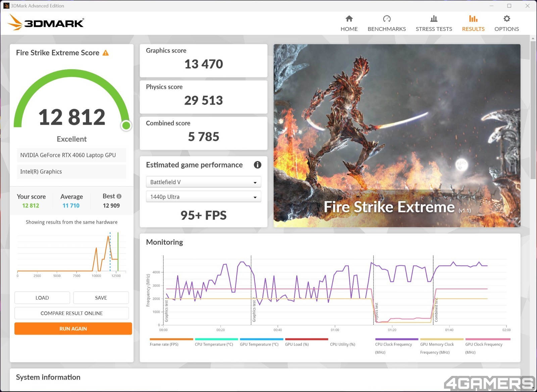
Task: Click the vertical scrollbar thumb
Action: pyautogui.click(x=533, y=110)
